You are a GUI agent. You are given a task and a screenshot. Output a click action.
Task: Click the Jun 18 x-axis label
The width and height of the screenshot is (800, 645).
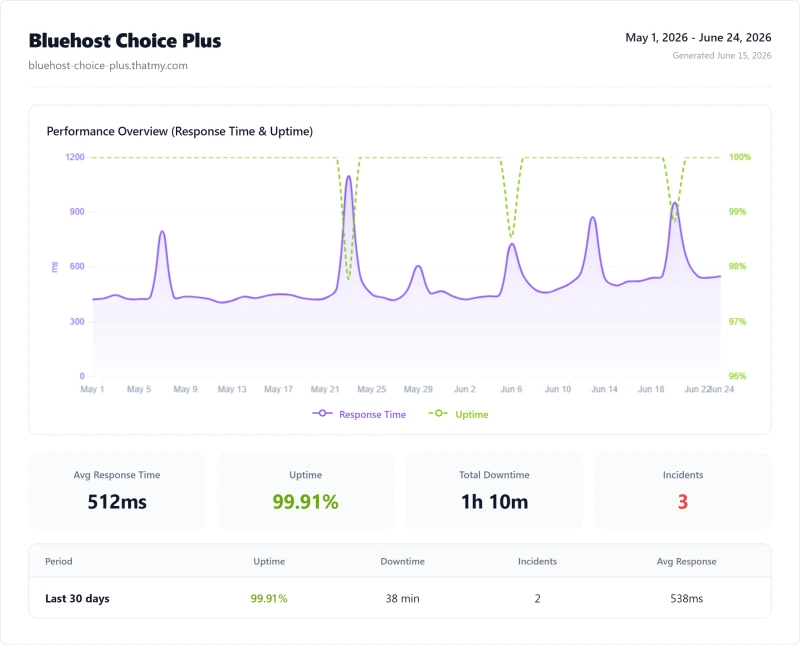click(651, 389)
